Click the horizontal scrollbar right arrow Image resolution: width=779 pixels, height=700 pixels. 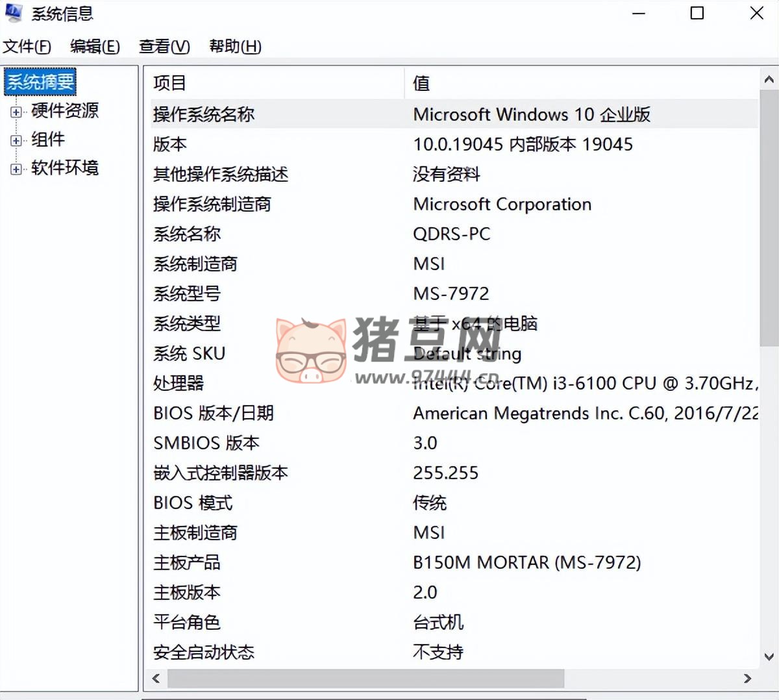747,679
